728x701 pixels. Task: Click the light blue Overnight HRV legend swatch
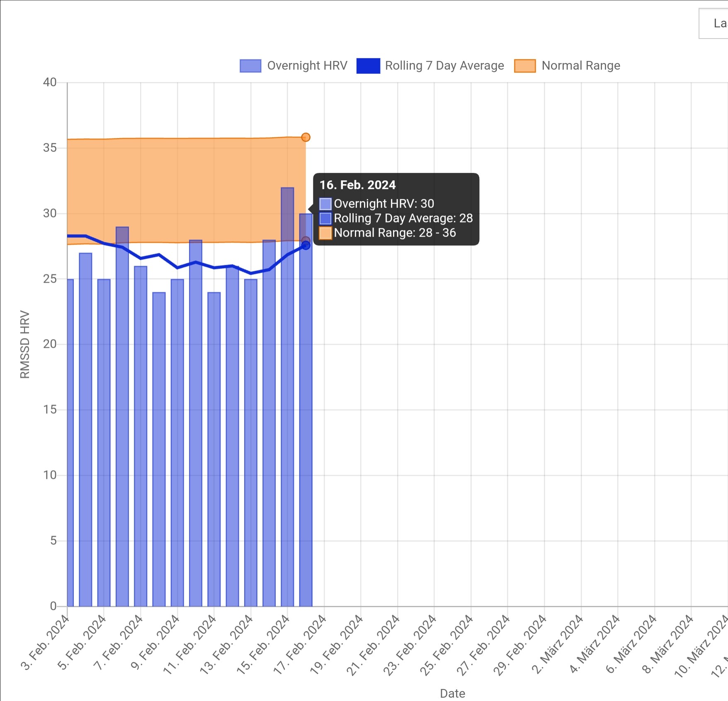(x=250, y=66)
